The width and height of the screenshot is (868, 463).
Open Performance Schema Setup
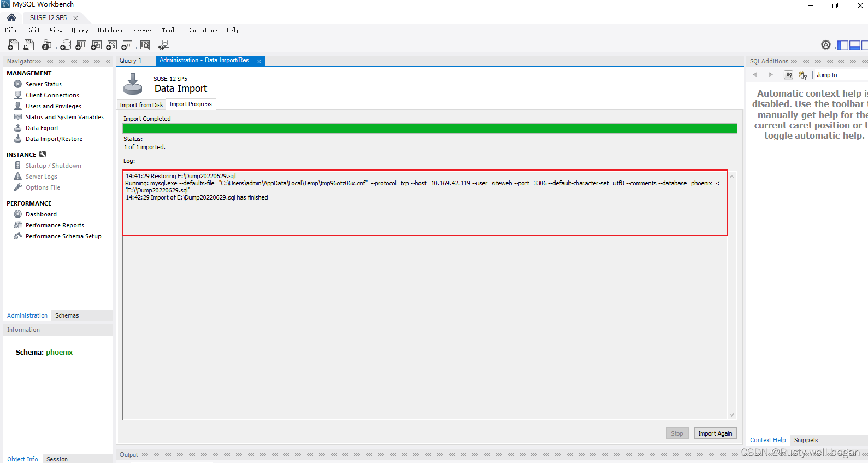(63, 236)
